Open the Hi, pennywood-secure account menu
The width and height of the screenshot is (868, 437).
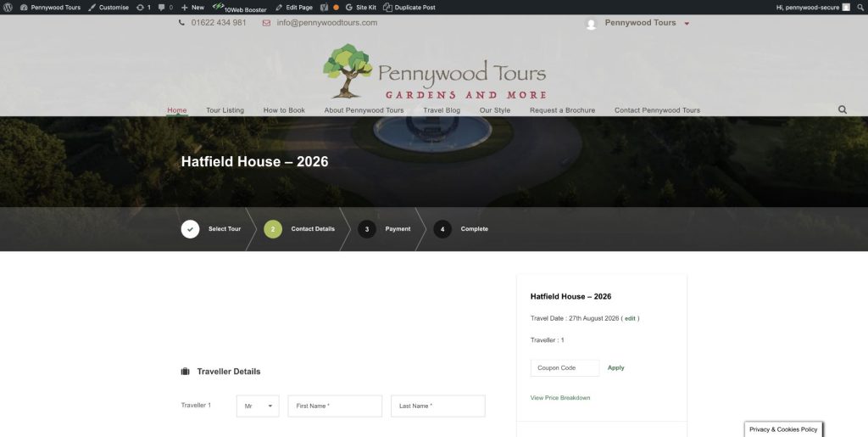pyautogui.click(x=813, y=7)
